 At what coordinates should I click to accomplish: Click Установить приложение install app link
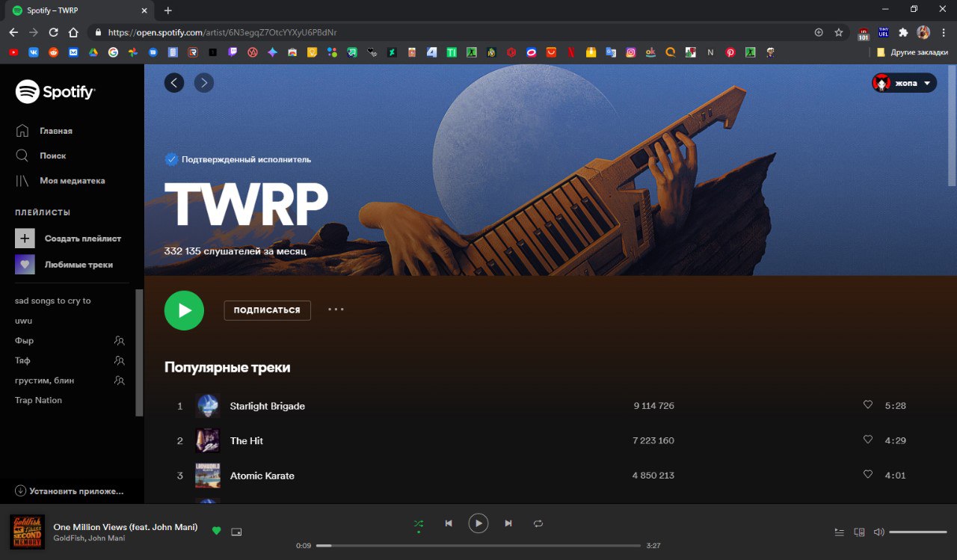[70, 491]
